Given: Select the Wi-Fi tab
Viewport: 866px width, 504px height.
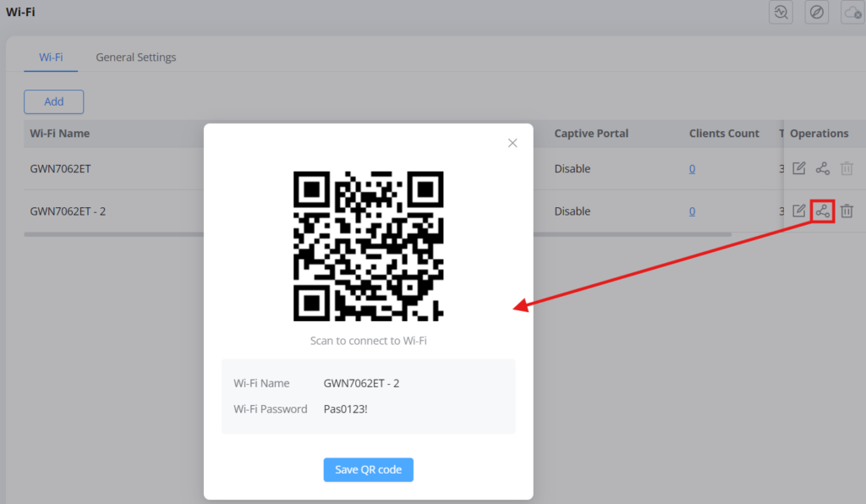Looking at the screenshot, I should point(51,58).
